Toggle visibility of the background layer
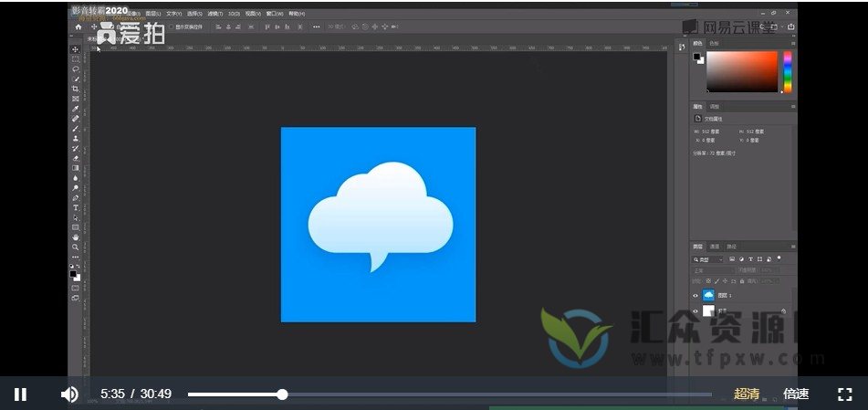 coord(695,311)
